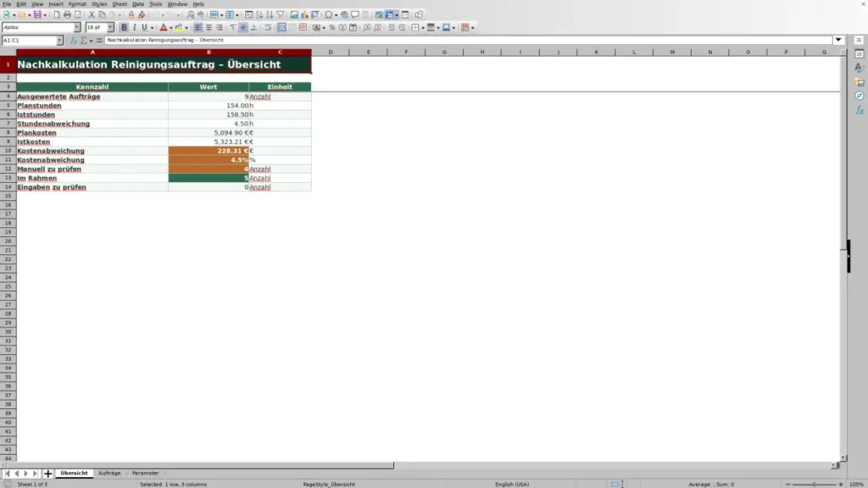The width and height of the screenshot is (868, 488).
Task: Click the Merge and Center Cells icon
Action: [281, 28]
